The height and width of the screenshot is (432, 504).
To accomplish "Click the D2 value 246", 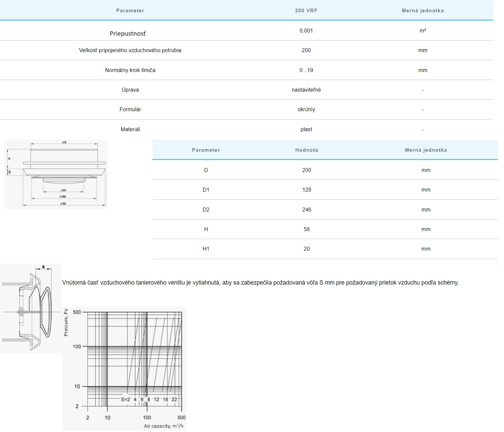I will tap(306, 210).
